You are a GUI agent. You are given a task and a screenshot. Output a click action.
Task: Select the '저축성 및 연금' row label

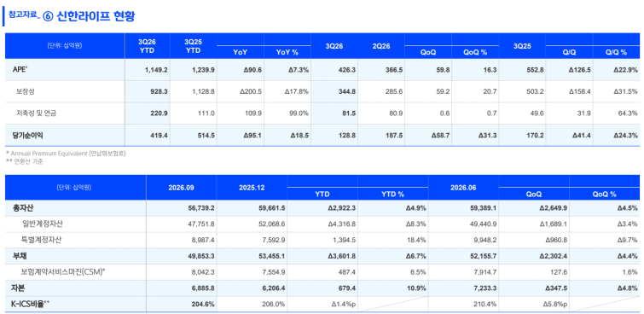(x=37, y=113)
